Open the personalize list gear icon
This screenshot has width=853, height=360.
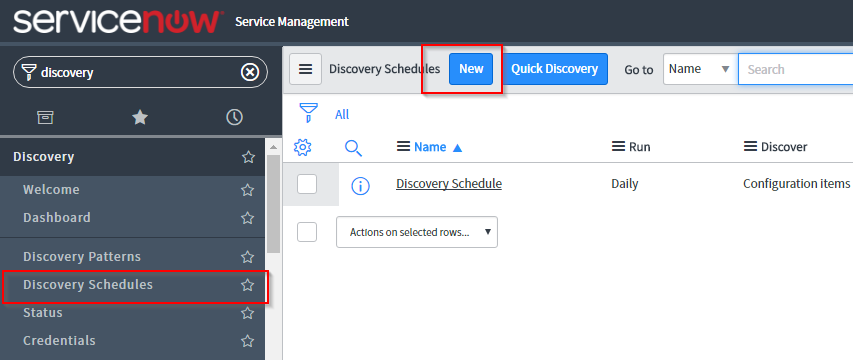coord(302,147)
